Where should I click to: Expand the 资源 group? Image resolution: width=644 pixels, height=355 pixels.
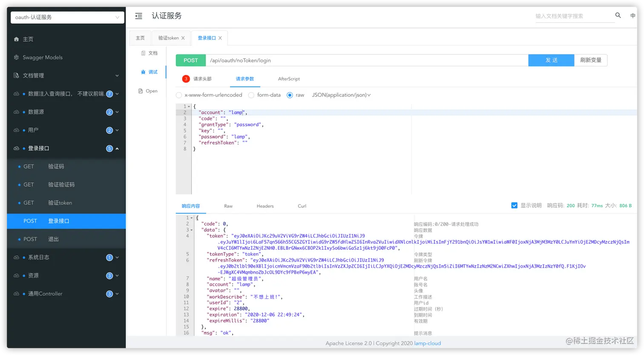pos(117,276)
